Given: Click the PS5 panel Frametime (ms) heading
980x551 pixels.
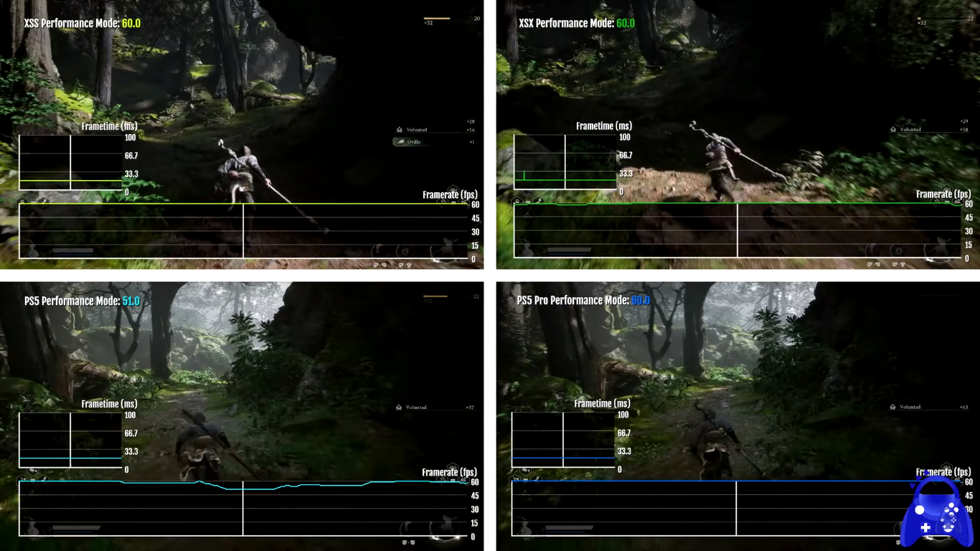Looking at the screenshot, I should [x=109, y=404].
